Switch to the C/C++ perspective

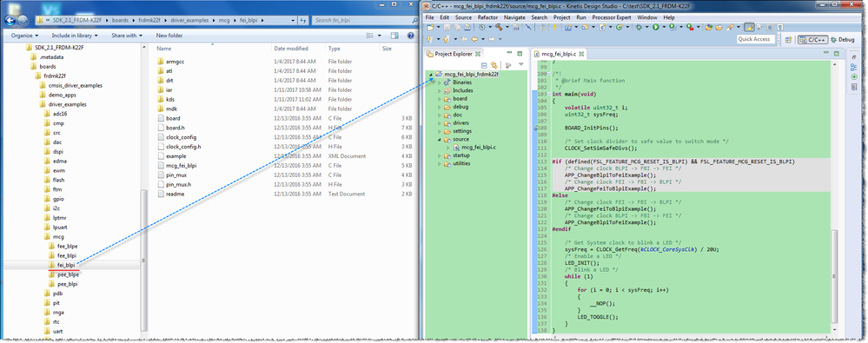(x=812, y=40)
